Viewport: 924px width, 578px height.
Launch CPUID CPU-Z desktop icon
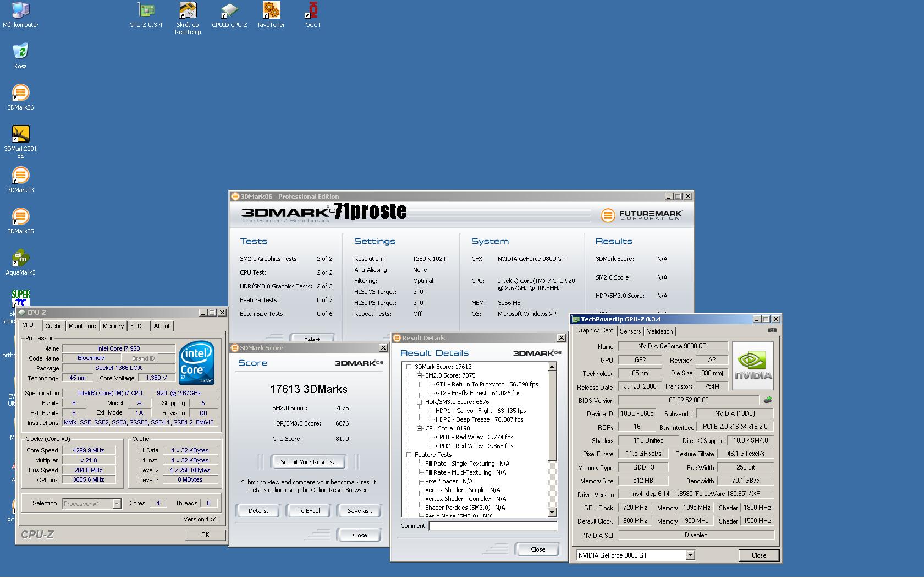[229, 15]
